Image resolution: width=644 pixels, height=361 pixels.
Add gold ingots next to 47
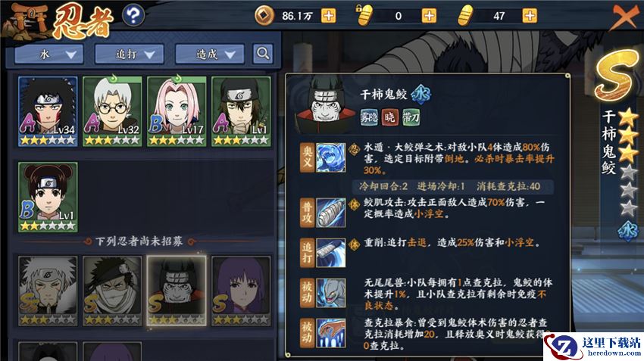click(530, 16)
